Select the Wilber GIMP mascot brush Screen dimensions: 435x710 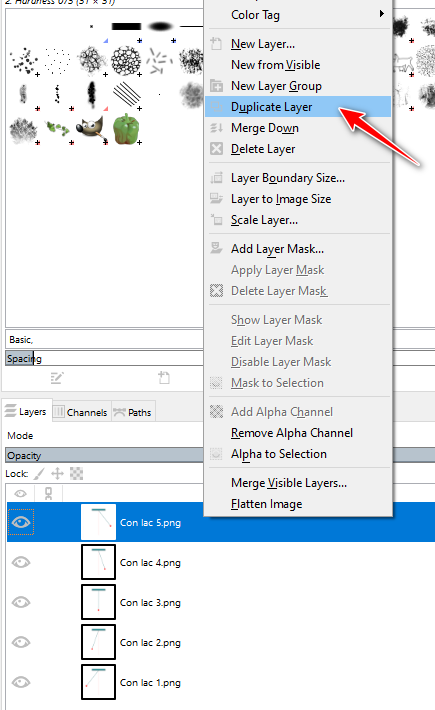(91, 129)
